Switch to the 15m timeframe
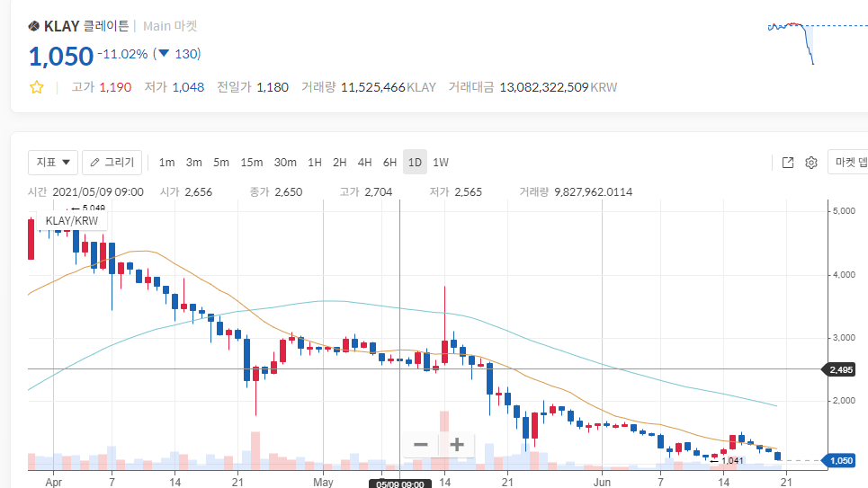 pyautogui.click(x=251, y=163)
